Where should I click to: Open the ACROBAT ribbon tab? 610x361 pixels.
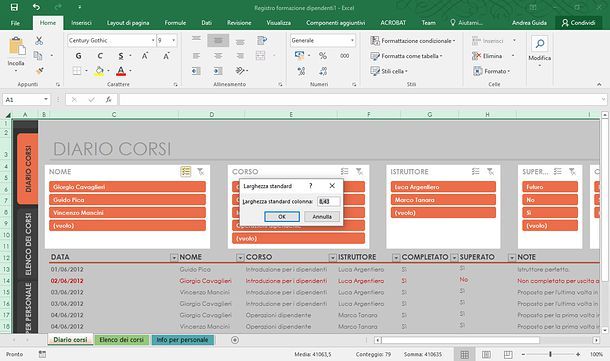point(393,23)
